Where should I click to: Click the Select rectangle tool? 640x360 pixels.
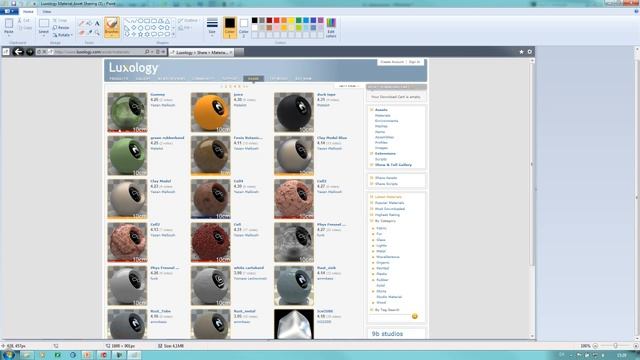[x=44, y=24]
